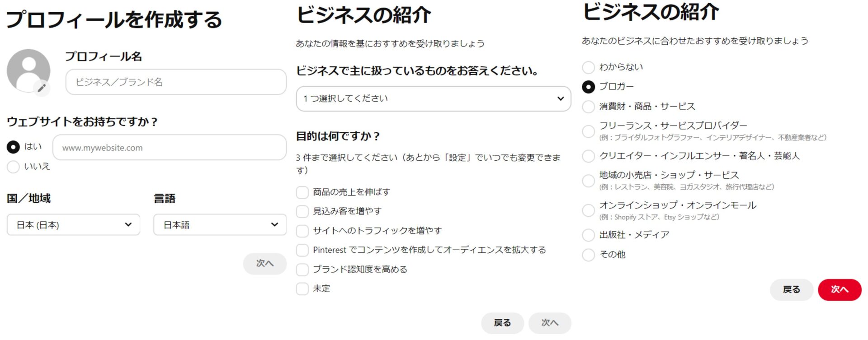Select the わからない radio option
868x340 pixels.
pos(588,67)
